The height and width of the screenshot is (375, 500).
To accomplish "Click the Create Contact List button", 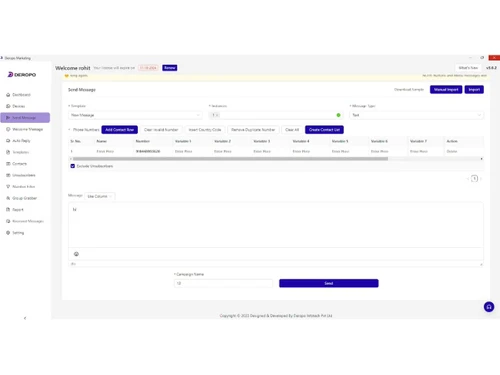I will click(324, 130).
